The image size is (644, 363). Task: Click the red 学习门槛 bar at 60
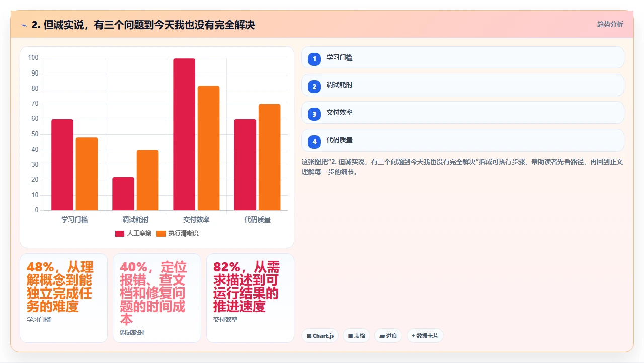click(62, 165)
